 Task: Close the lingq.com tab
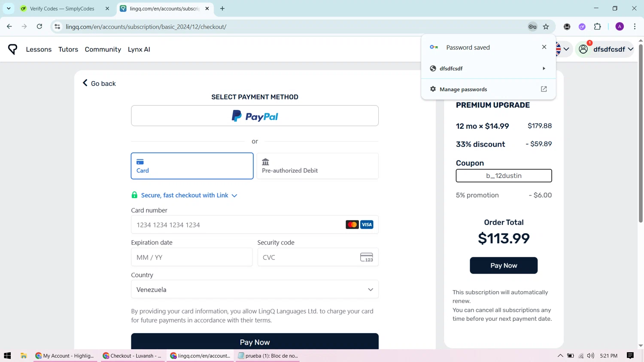(207, 9)
